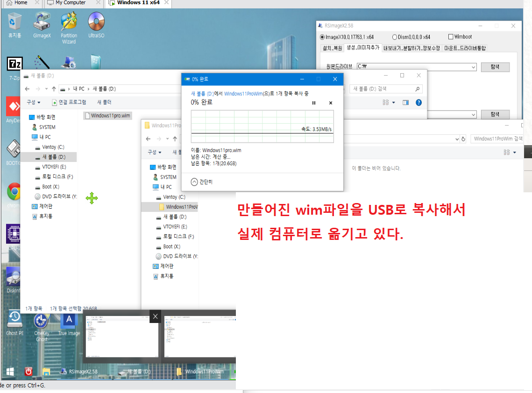Pause the file copy operation
532x393 pixels.
(x=314, y=103)
